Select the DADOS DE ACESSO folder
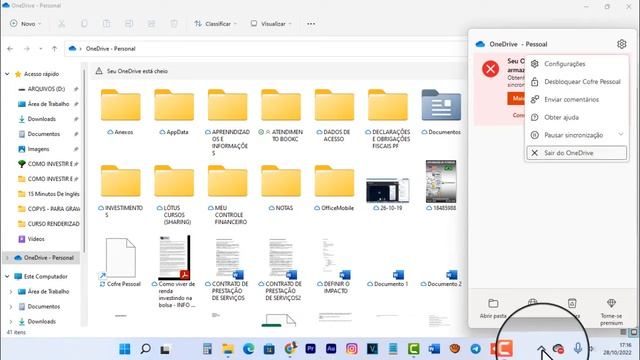Screen dimensions: 640x360 point(334,116)
